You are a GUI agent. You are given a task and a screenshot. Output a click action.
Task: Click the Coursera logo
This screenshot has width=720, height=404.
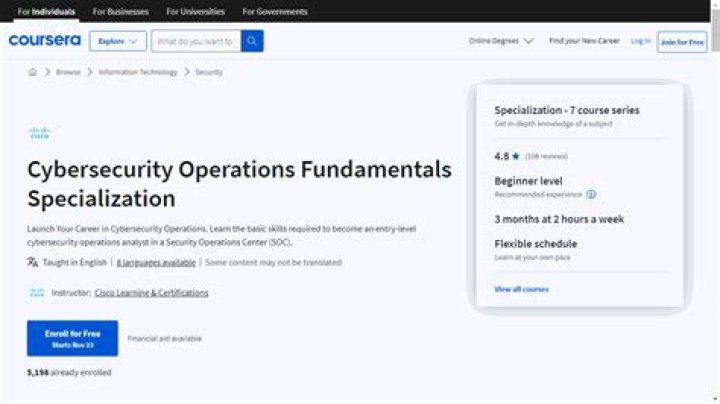45,41
